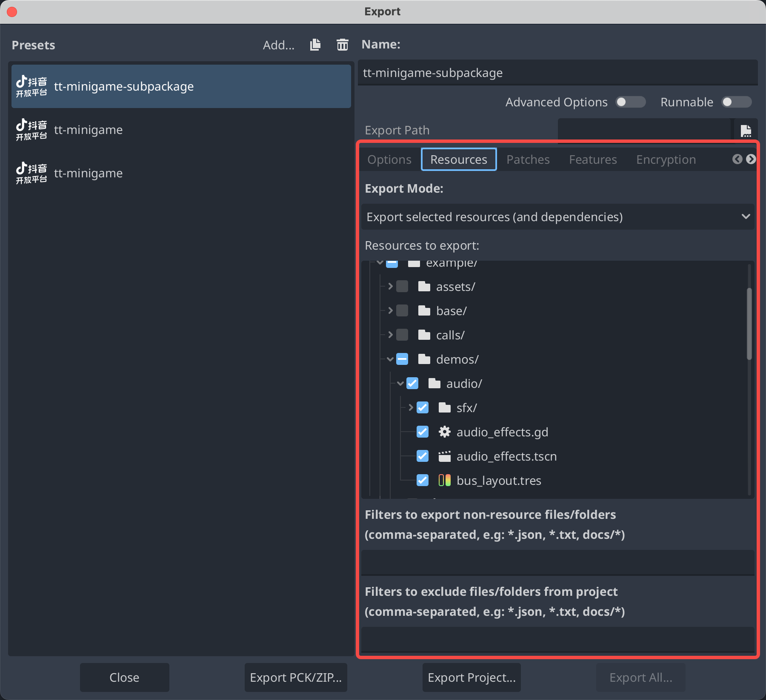The width and height of the screenshot is (766, 700).
Task: Click the delete preset trash icon
Action: pos(342,45)
